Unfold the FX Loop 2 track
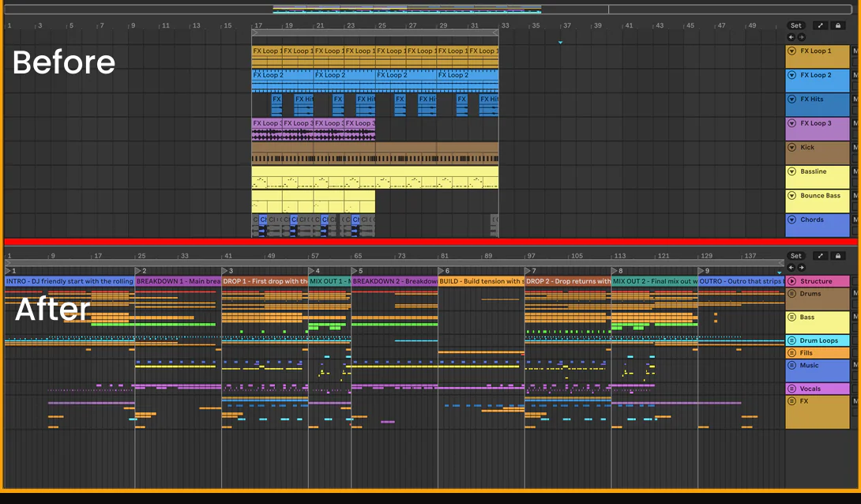This screenshot has width=861, height=504. pyautogui.click(x=791, y=75)
